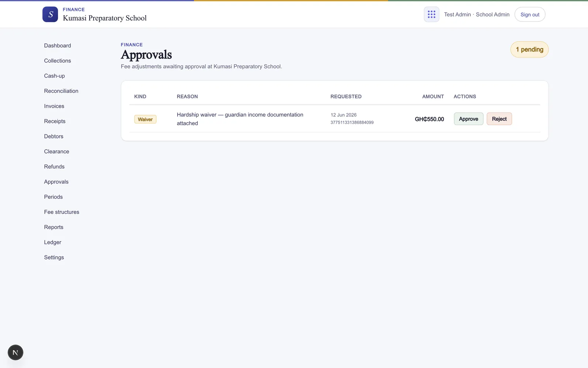The height and width of the screenshot is (368, 588).
Task: Click the 12 Jun 2026 requested date
Action: click(x=344, y=115)
